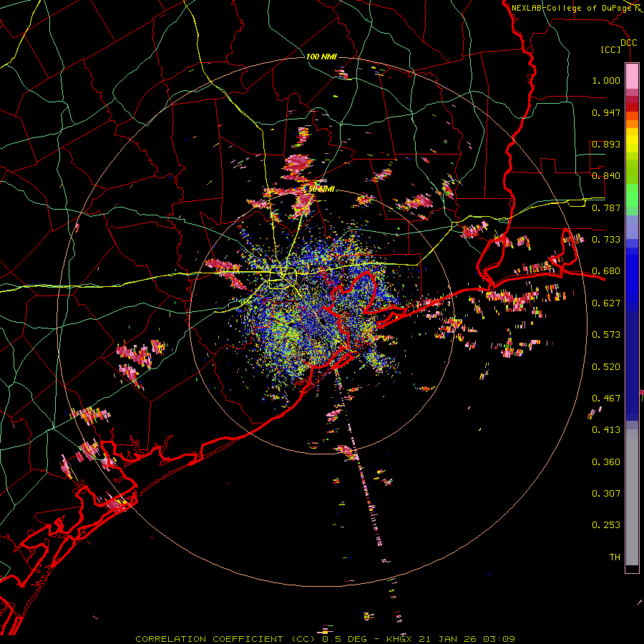The image size is (644, 644).
Task: Click the 0.947 legend value
Action: click(606, 112)
